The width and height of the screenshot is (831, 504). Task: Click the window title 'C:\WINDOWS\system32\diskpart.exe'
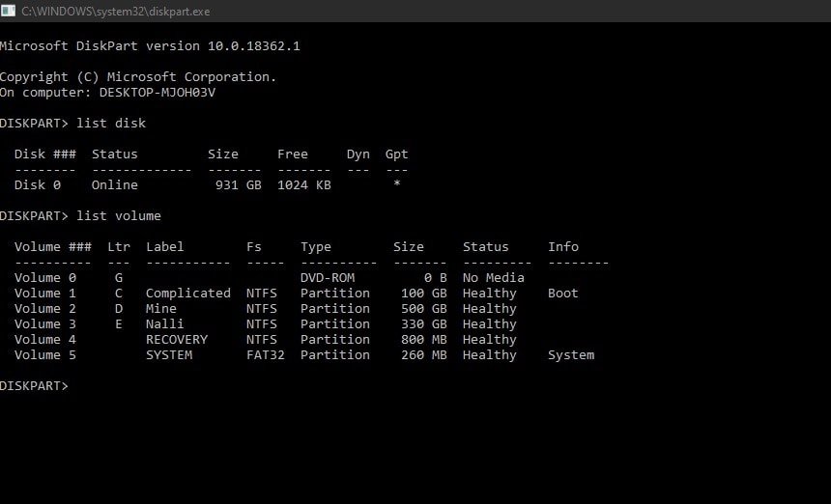click(116, 12)
